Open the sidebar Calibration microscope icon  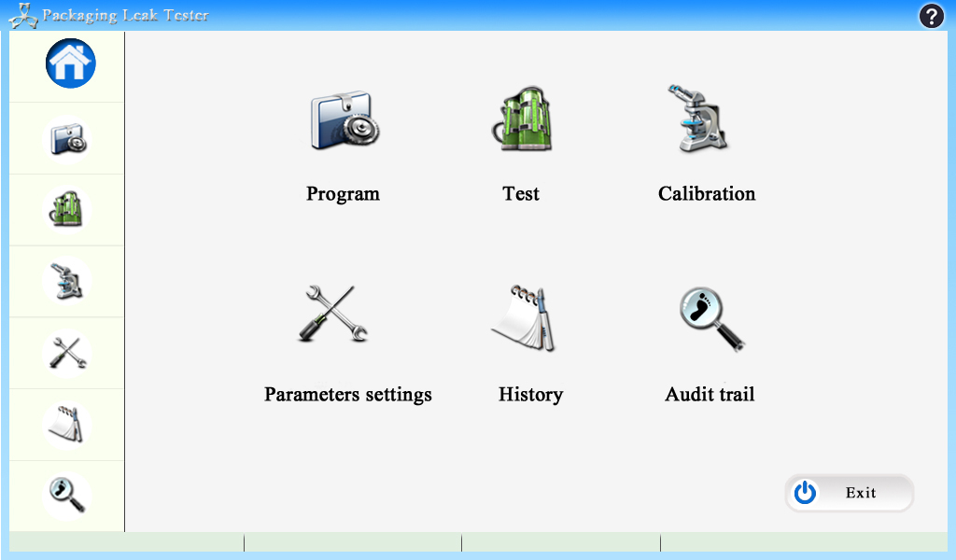67,280
